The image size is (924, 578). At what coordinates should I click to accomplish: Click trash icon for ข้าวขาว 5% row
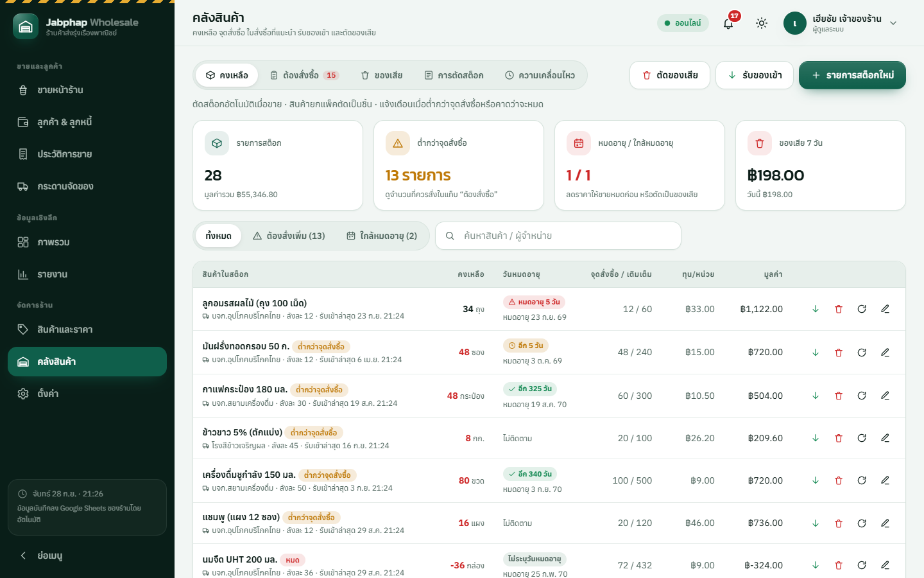pos(839,438)
